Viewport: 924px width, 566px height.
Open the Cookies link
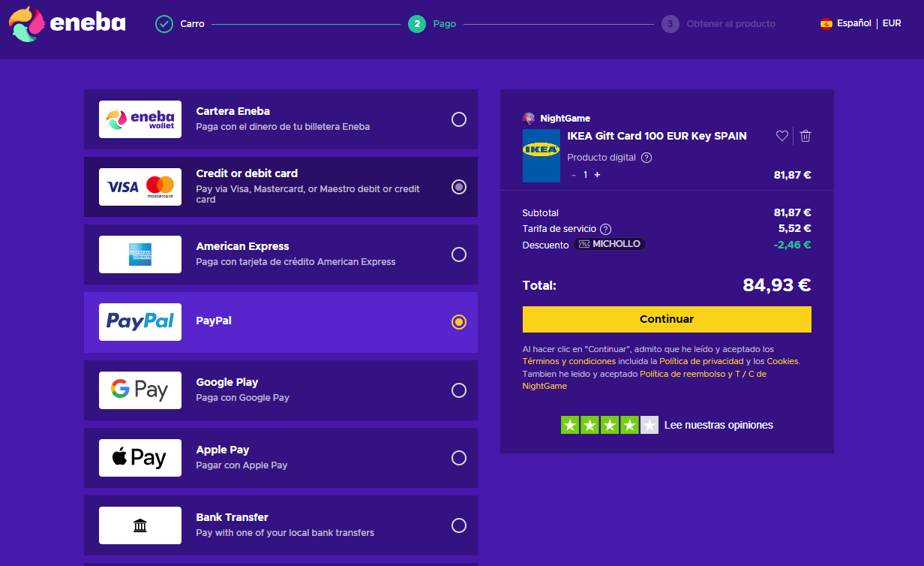pyautogui.click(x=782, y=362)
